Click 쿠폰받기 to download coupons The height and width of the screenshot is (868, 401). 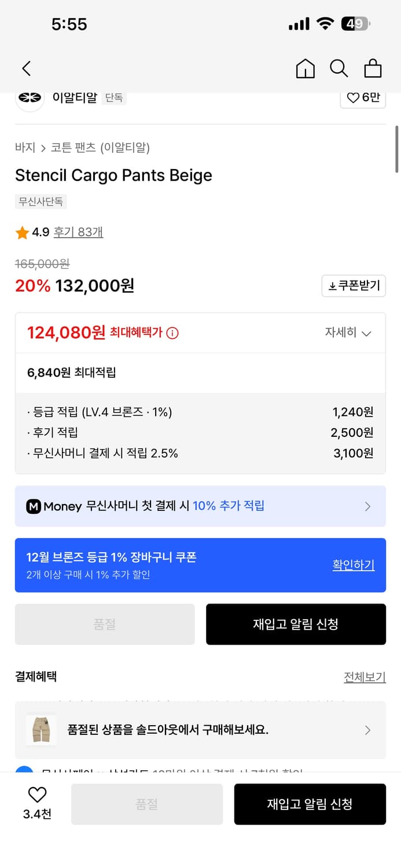[x=354, y=286]
